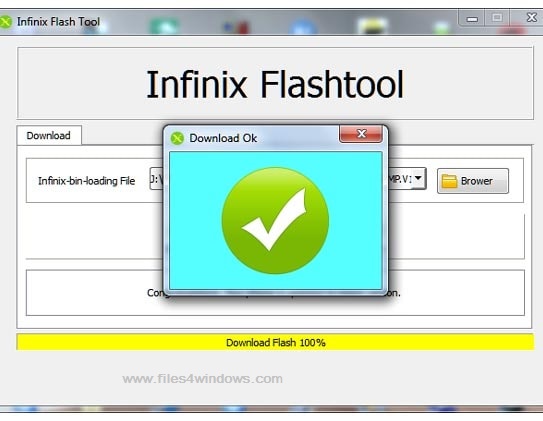Click the MP.V1 end of the path combo box

(x=400, y=179)
